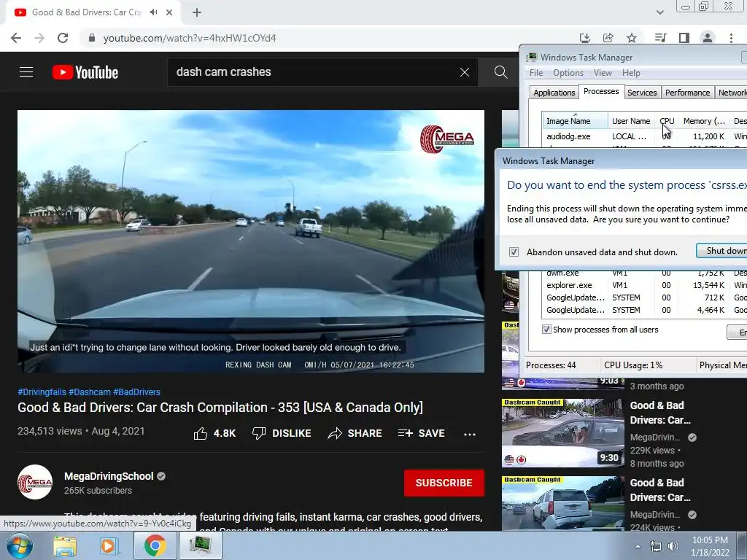Image resolution: width=747 pixels, height=560 pixels.
Task: Select GoogleUpdate row using 4,464 K
Action: 644,310
